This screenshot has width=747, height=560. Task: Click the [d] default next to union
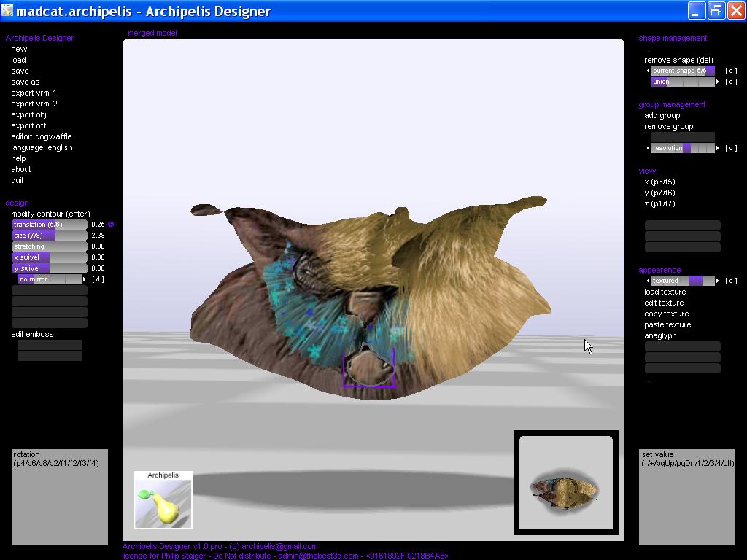click(x=731, y=82)
